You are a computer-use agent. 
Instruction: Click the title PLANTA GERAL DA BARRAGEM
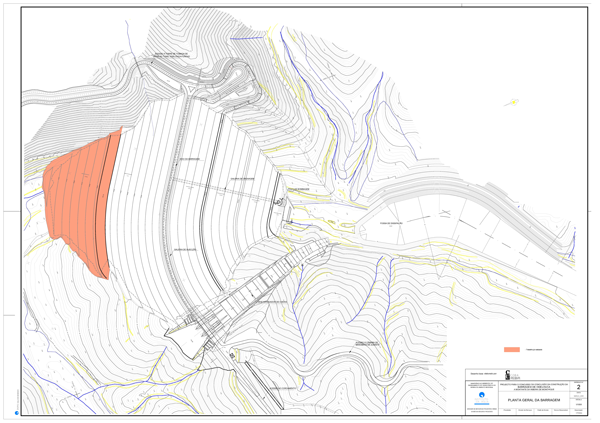(535, 400)
